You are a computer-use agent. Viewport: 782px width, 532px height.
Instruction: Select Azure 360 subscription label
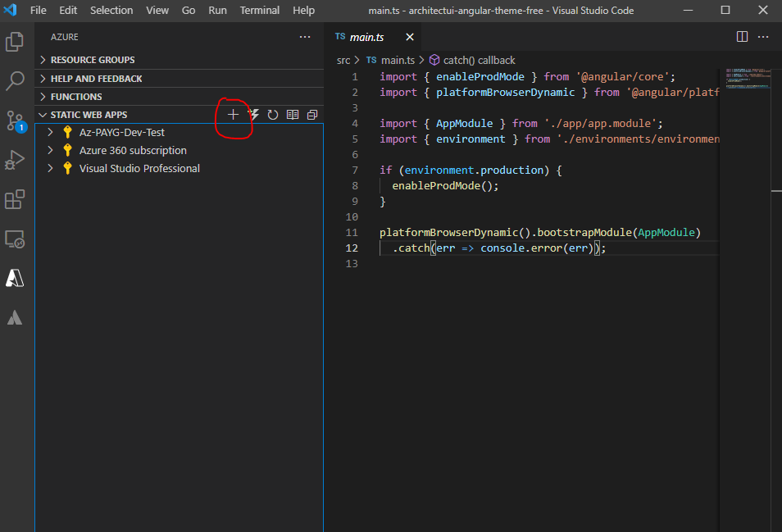133,150
